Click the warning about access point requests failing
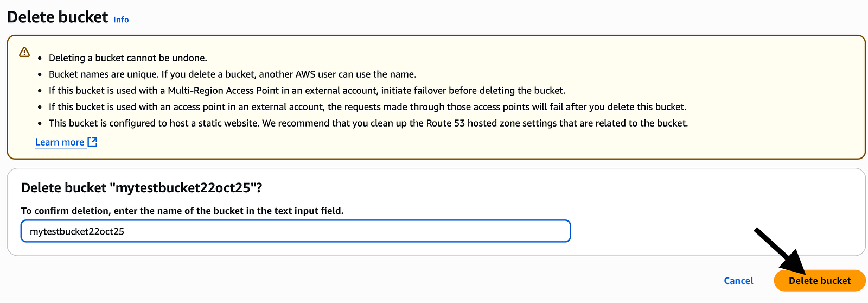 pyautogui.click(x=367, y=107)
